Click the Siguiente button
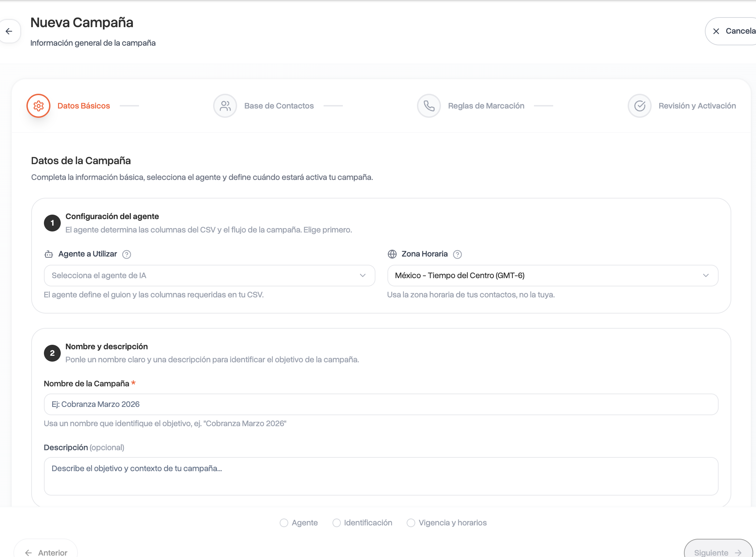Screen dimensions: 756x557 718,549
